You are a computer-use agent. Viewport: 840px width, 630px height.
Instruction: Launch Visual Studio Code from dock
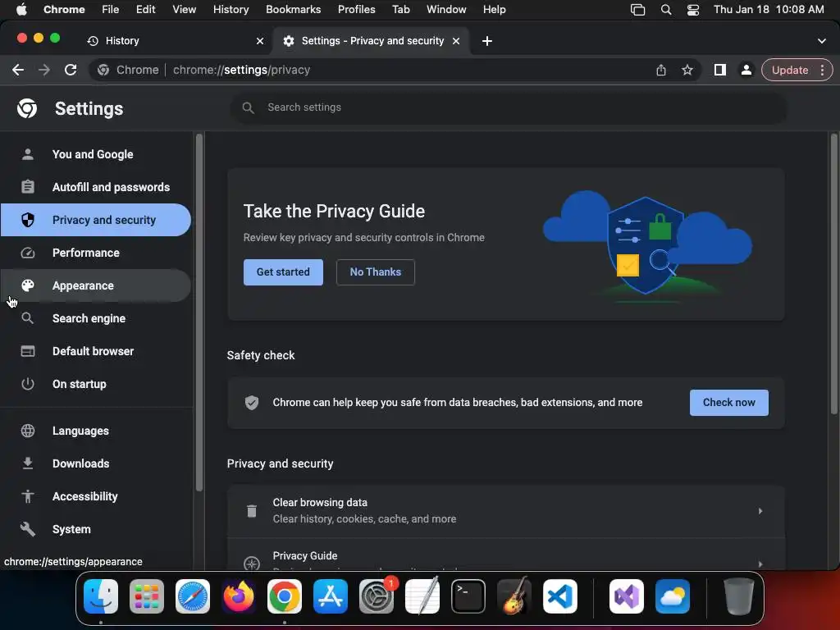click(x=559, y=596)
